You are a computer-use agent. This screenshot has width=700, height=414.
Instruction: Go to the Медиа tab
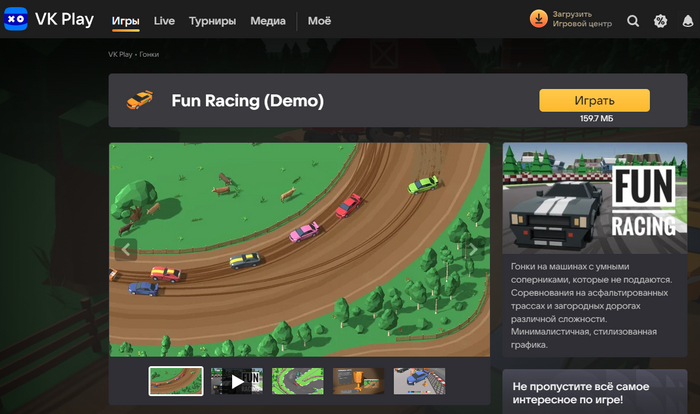[268, 21]
